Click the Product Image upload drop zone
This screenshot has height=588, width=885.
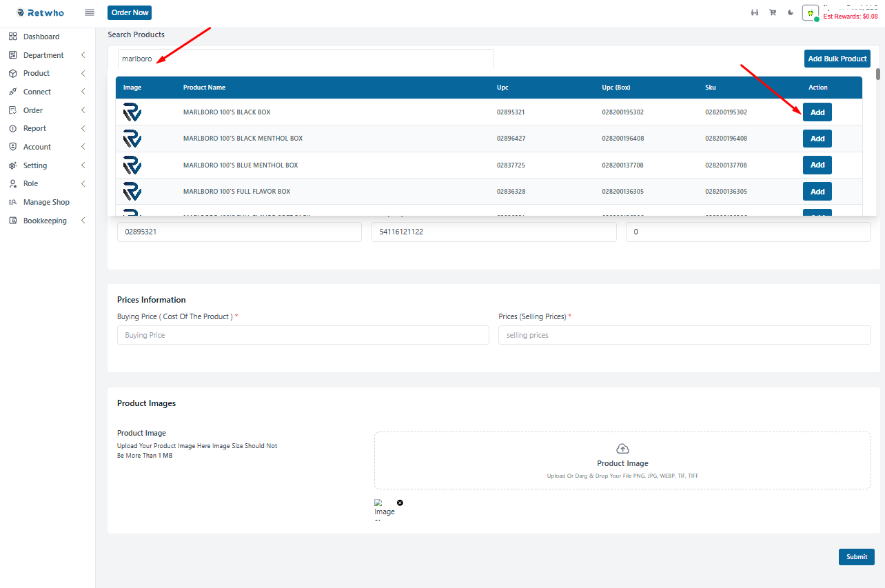point(622,460)
